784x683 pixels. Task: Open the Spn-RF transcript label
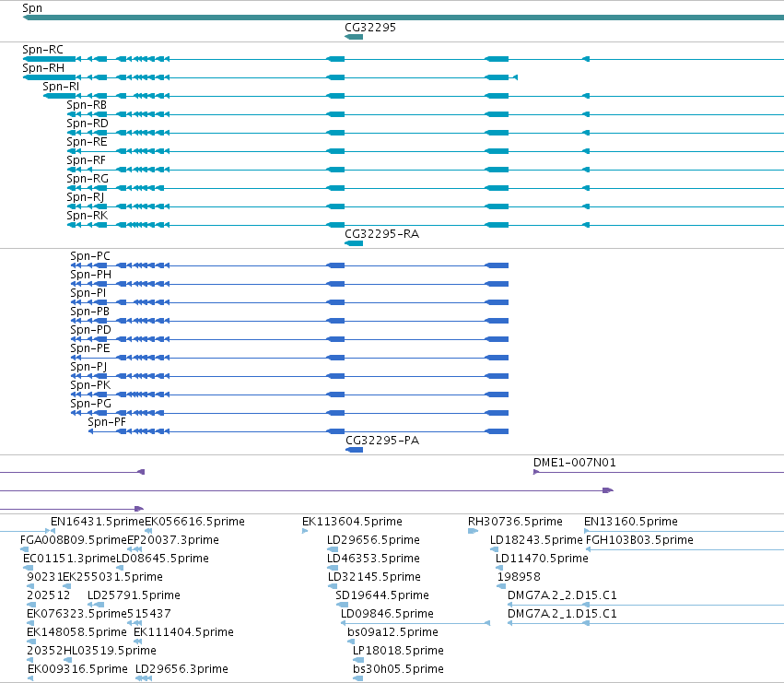point(87,160)
